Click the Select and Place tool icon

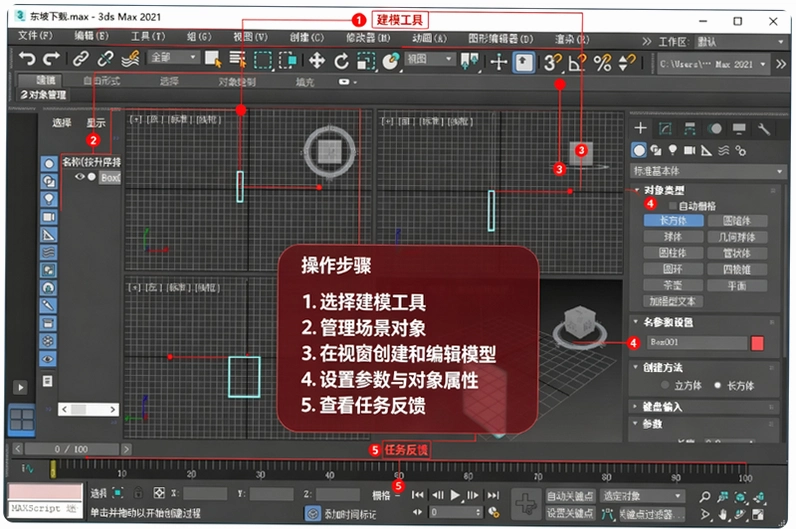391,61
